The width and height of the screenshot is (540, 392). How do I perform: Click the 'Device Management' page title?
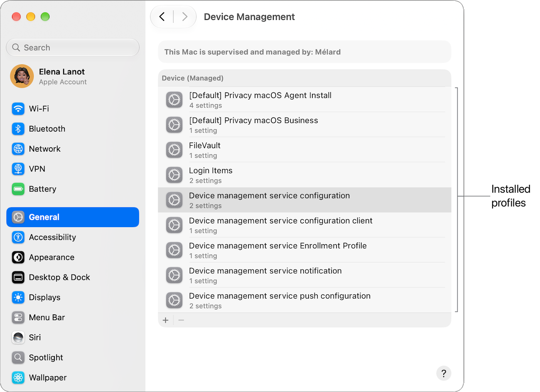tap(249, 17)
